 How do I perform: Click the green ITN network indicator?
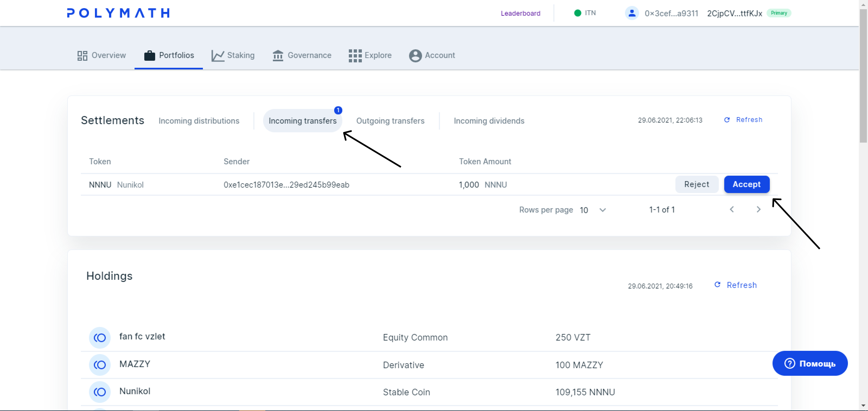tap(577, 13)
